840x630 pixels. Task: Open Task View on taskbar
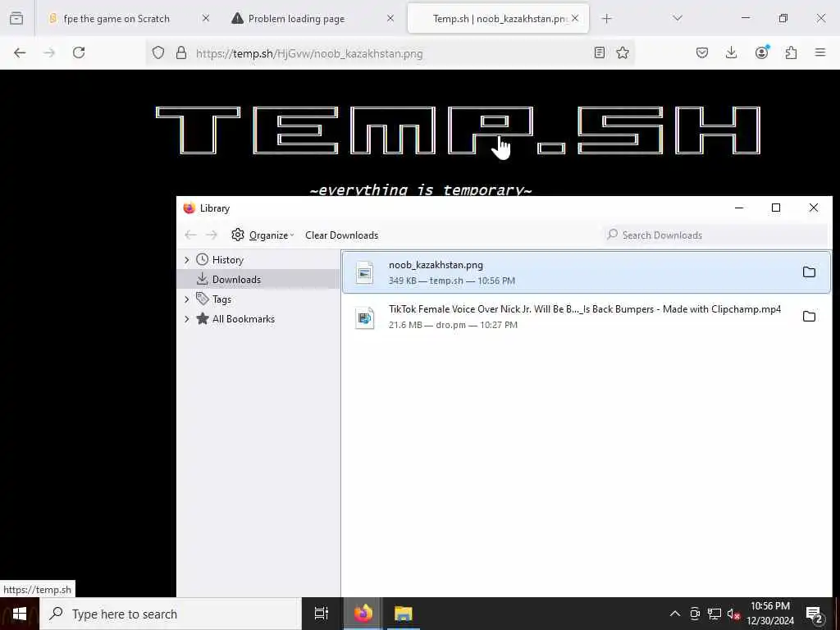(322, 614)
